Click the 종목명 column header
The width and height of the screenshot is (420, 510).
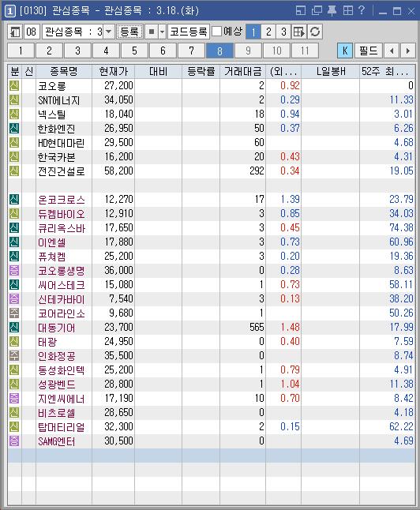[x=64, y=71]
